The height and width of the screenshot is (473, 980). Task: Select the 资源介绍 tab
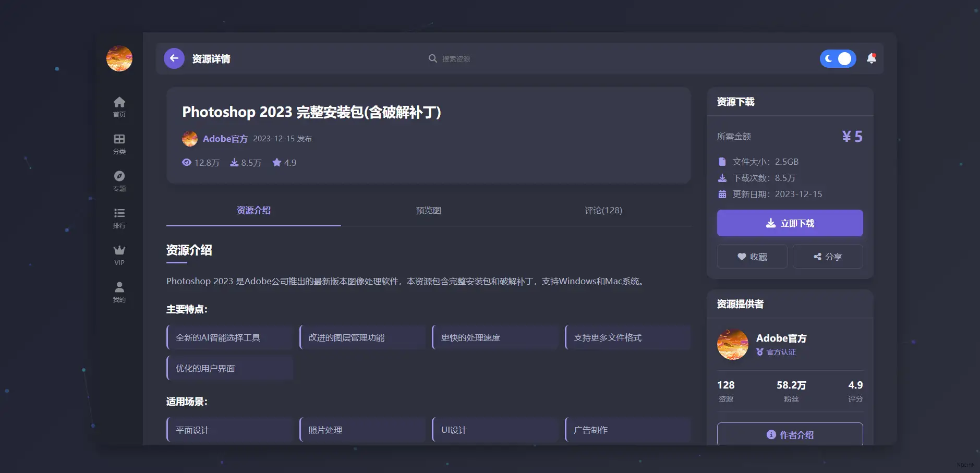coord(253,210)
